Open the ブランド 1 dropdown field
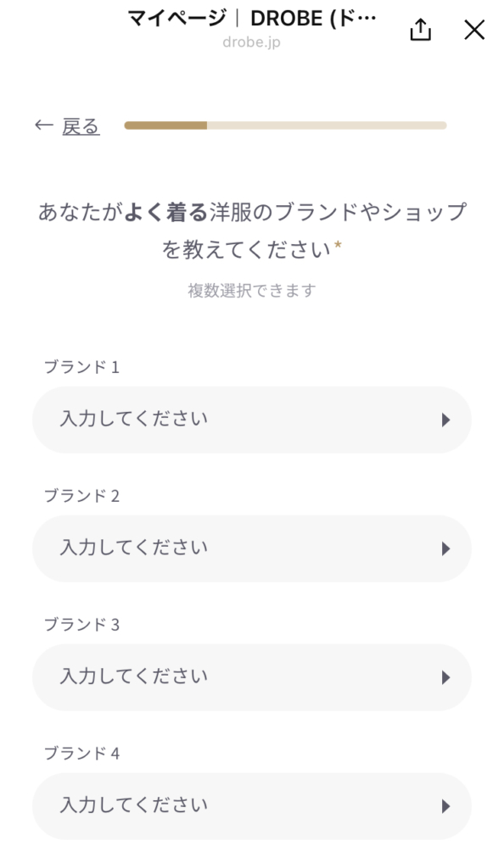The height and width of the screenshot is (868, 504). pos(252,420)
